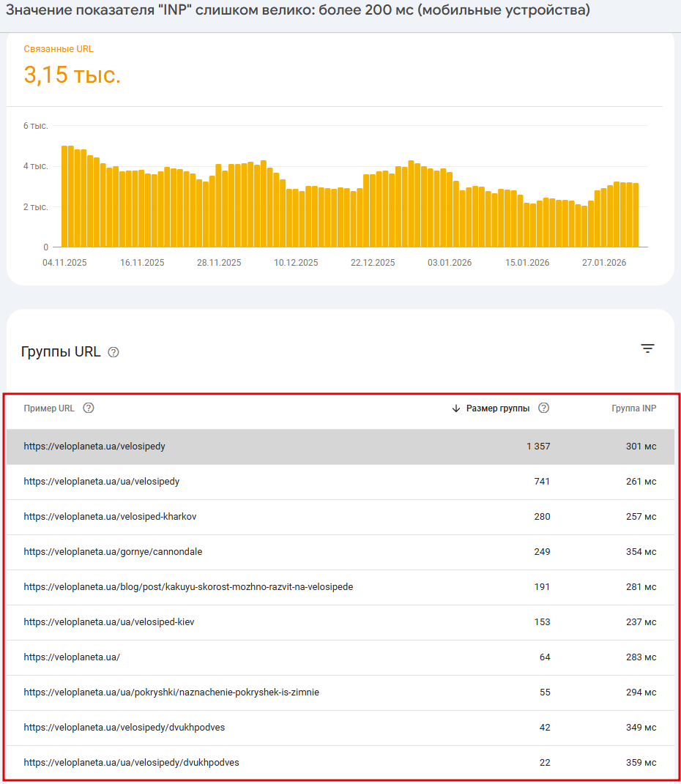The height and width of the screenshot is (784, 681).
Task: Select row https://veloplaneta.ua/ua/velosipedy
Action: [340, 482]
